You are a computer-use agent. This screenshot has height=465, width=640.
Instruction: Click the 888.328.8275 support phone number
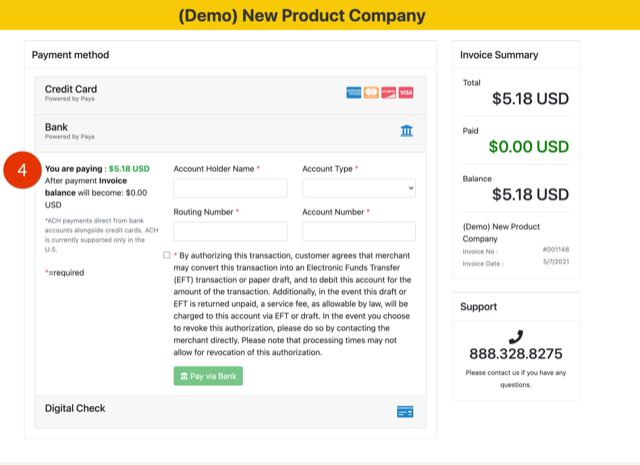pos(515,354)
